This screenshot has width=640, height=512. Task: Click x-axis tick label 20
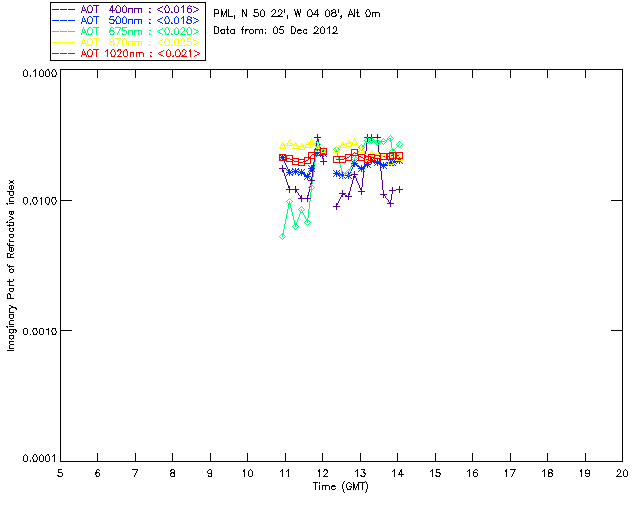(622, 473)
